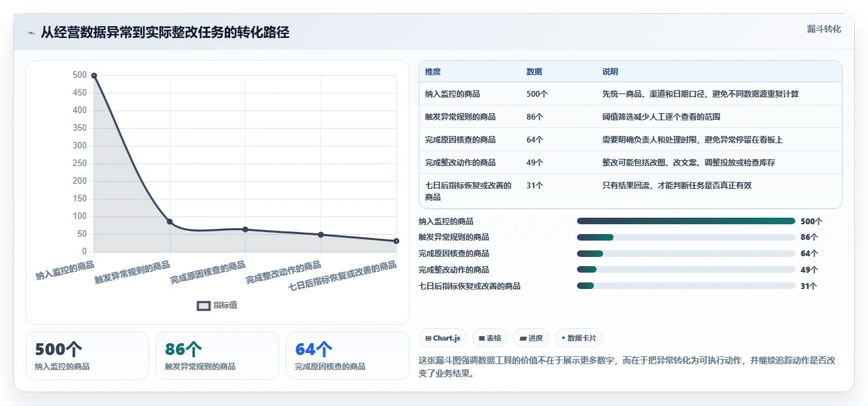Click the progress bar for 完成整改动作的商品
Screen dimensions: 868x406
tap(686, 269)
